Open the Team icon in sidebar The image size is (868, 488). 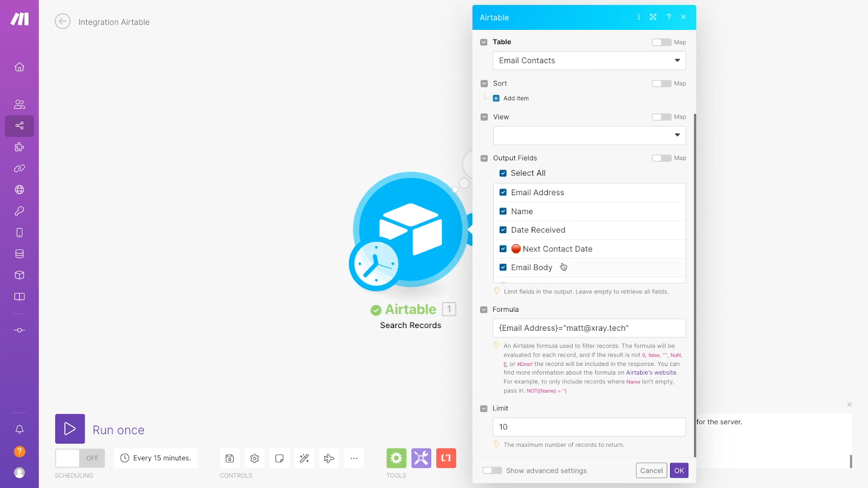[20, 104]
